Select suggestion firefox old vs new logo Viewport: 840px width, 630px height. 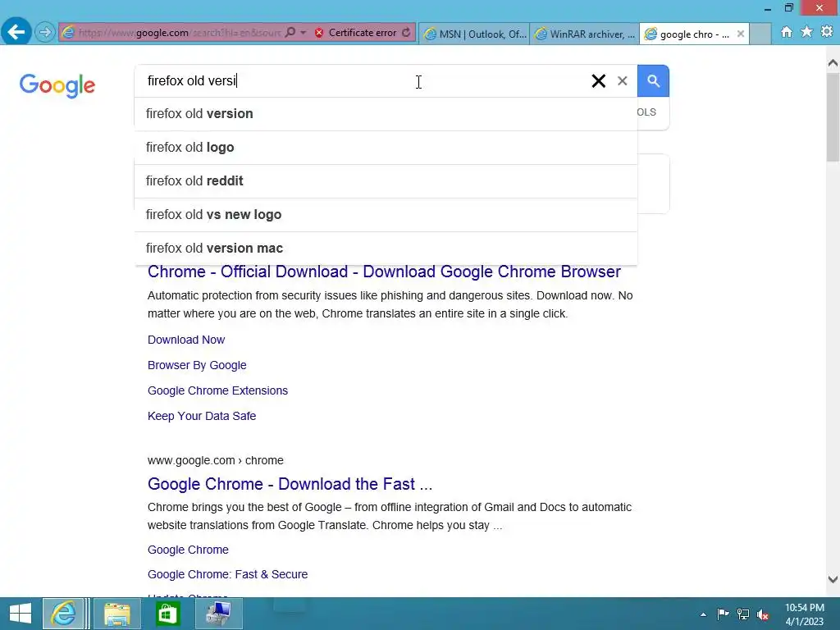(386, 215)
